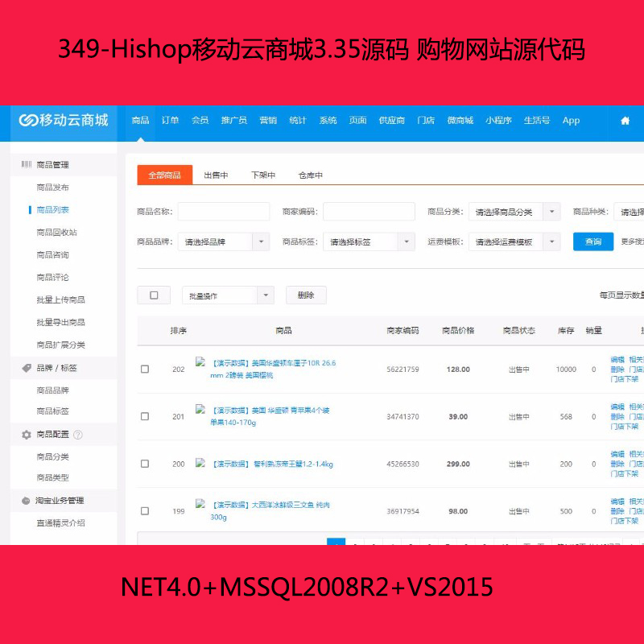Open the 生活号 top menu
644x644 pixels.
pos(537,120)
